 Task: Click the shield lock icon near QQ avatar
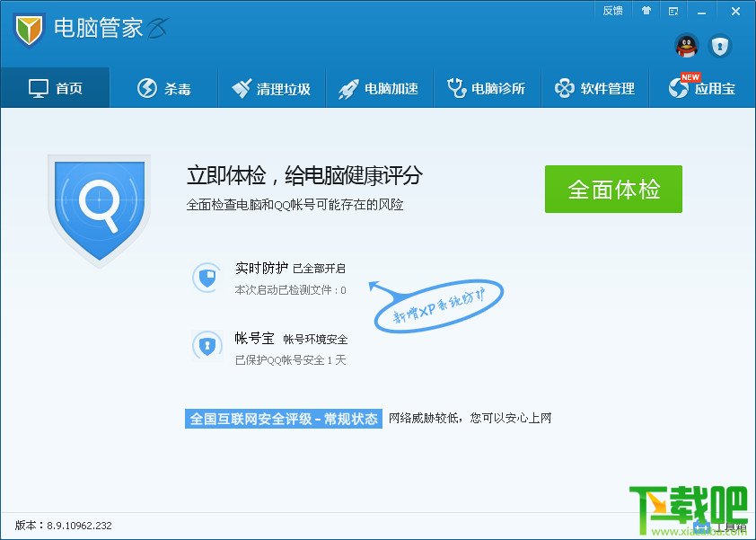[720, 47]
